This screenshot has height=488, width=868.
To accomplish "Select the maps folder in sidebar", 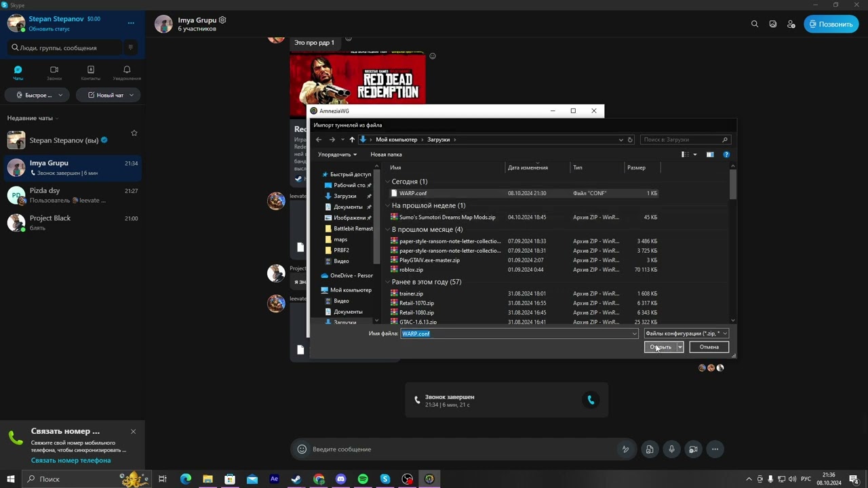I will (340, 239).
